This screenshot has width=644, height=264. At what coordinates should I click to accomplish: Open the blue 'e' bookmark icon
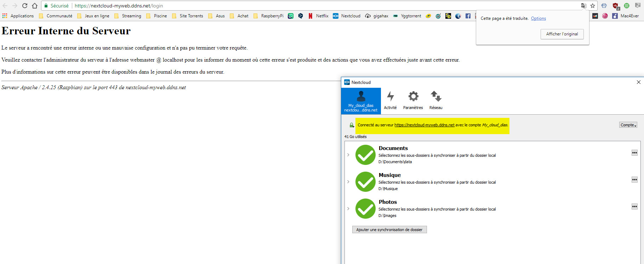[458, 16]
